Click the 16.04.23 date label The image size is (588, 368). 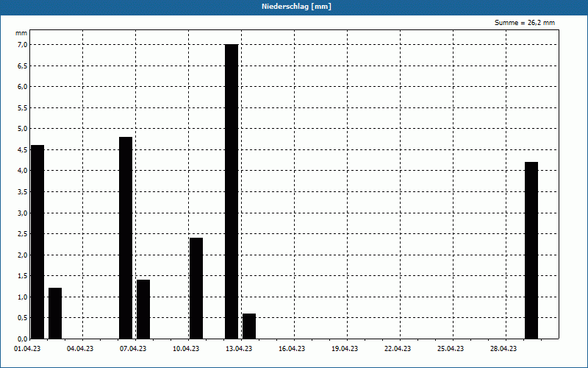[292, 348]
